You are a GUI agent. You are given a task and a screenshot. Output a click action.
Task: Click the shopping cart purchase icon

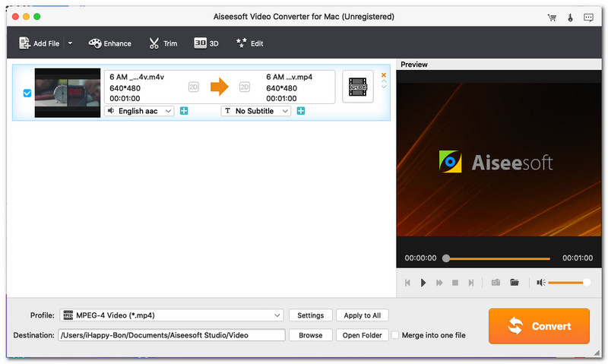click(552, 17)
